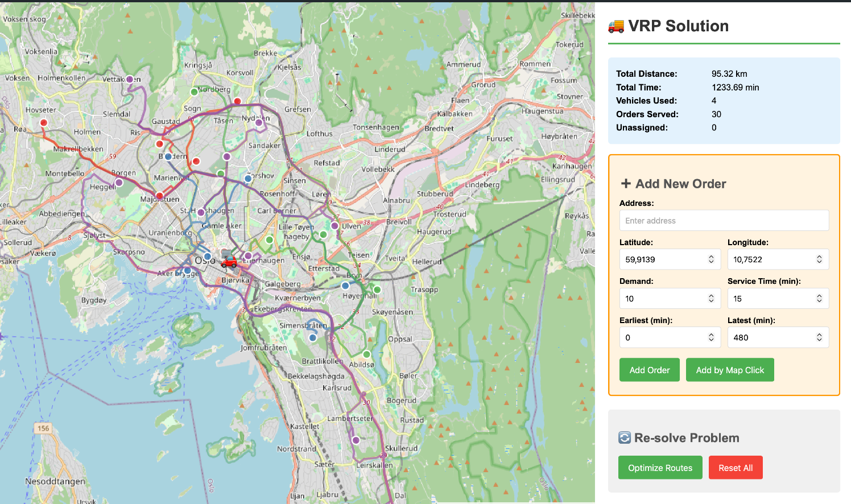Click into the Enter address field
The height and width of the screenshot is (504, 851).
(724, 221)
